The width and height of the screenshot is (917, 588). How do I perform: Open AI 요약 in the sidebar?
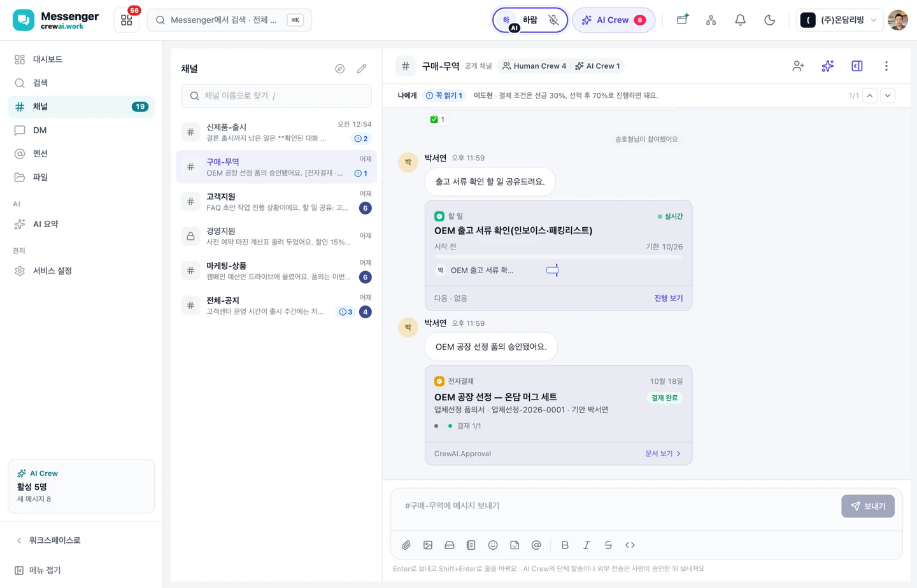coord(81,224)
